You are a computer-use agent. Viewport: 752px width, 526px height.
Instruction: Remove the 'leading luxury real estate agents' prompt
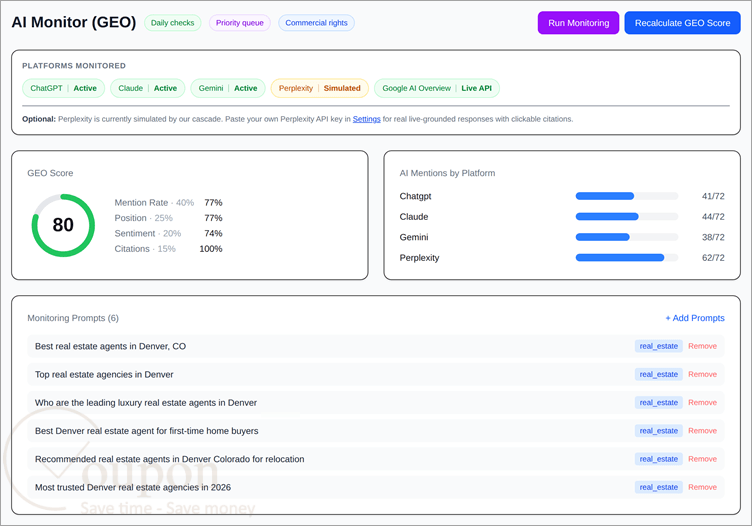coord(702,403)
